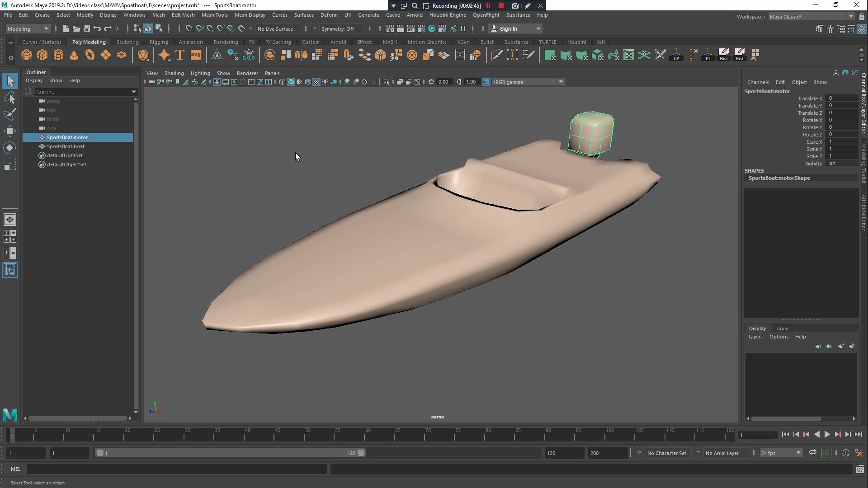Click the Outliner search field
Image resolution: width=868 pixels, height=488 pixels.
click(x=81, y=92)
